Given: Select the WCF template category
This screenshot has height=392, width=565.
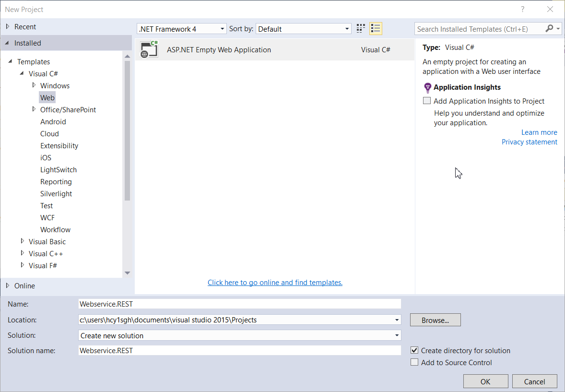Looking at the screenshot, I should pyautogui.click(x=47, y=217).
